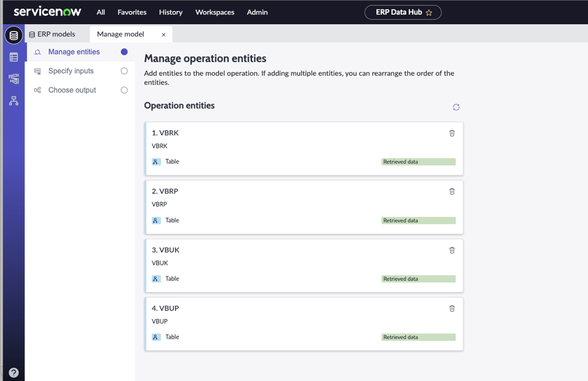Screen dimensions: 588x381
Task: Click the Choose output step icon
Action: 37,90
